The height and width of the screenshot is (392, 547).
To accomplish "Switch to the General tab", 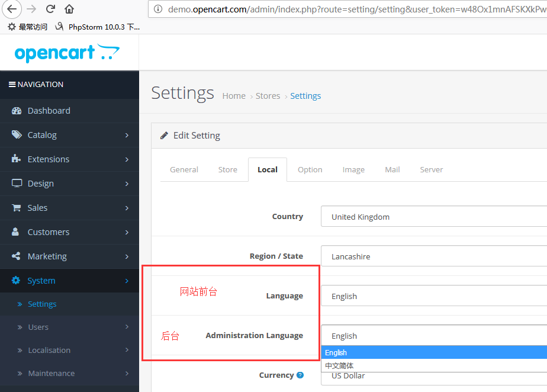I will (184, 169).
